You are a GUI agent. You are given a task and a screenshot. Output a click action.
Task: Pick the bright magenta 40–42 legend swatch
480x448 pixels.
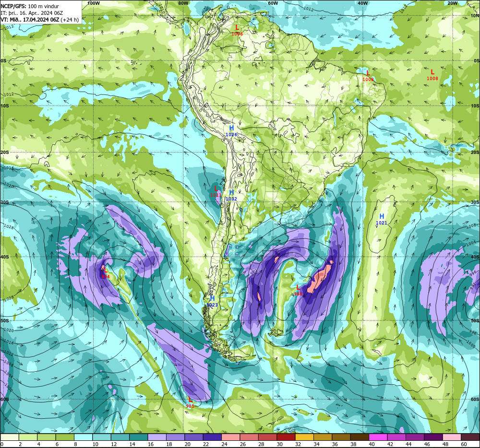coord(378,437)
